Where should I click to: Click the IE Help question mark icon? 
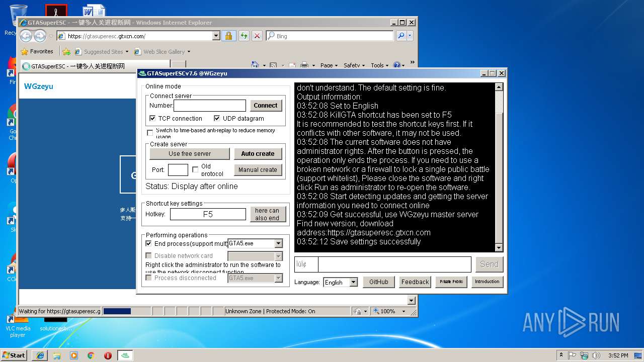(x=396, y=65)
